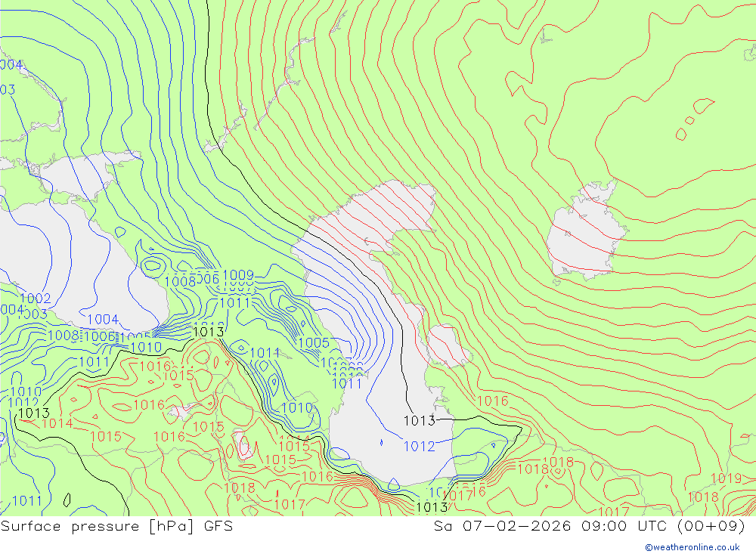Select the blue 1002 isobar label
This screenshot has width=756, height=554.
(x=36, y=298)
